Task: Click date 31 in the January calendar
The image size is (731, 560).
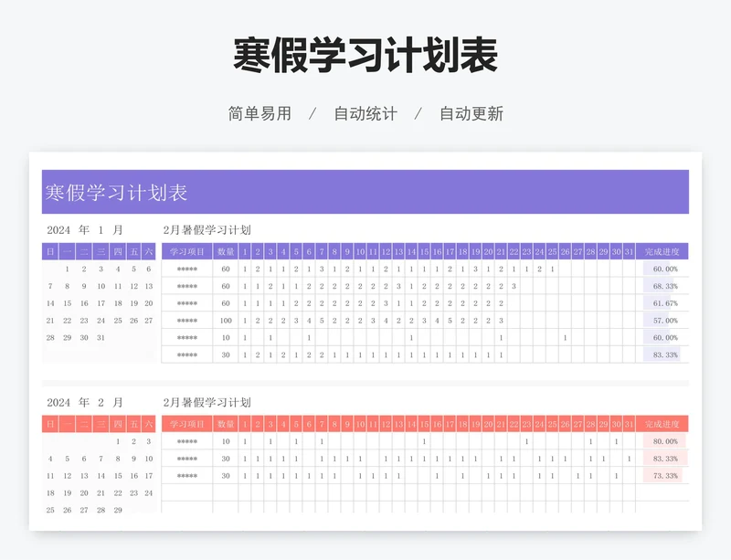Action: pyautogui.click(x=101, y=338)
